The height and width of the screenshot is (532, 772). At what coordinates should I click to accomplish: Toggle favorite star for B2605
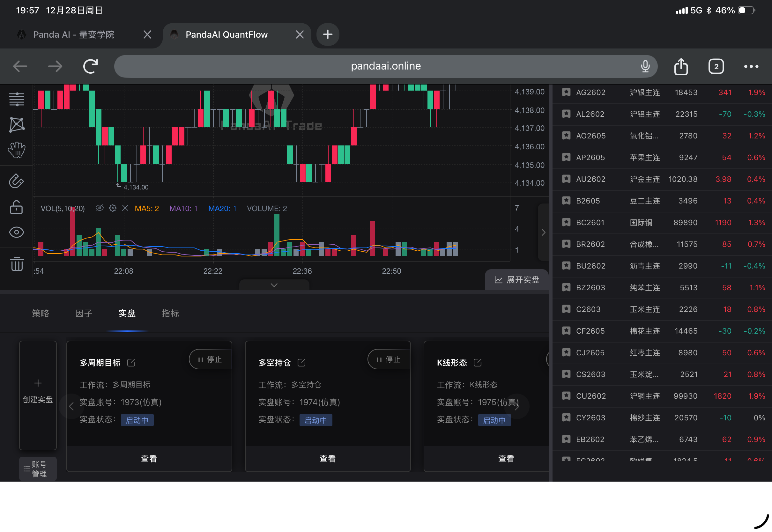(566, 201)
